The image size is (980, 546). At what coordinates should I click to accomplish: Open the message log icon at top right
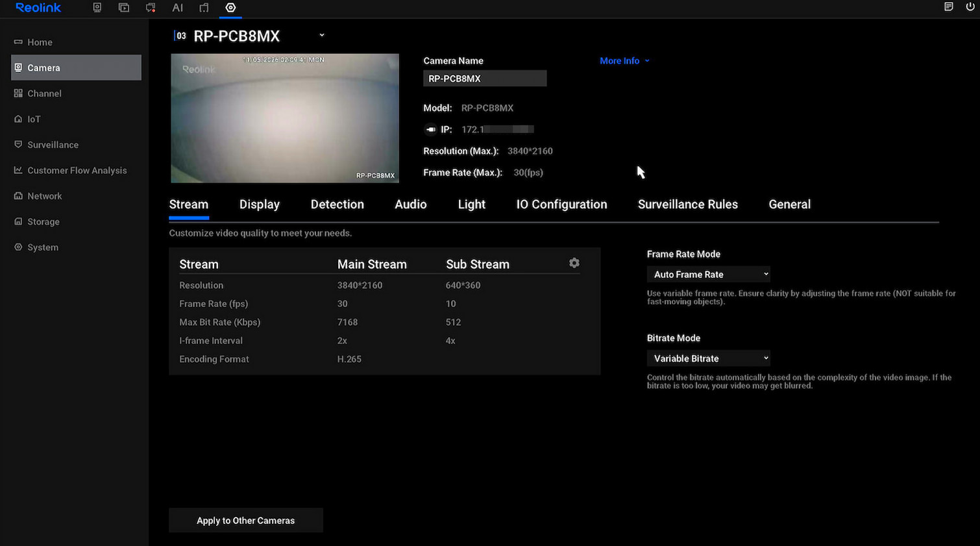949,7
